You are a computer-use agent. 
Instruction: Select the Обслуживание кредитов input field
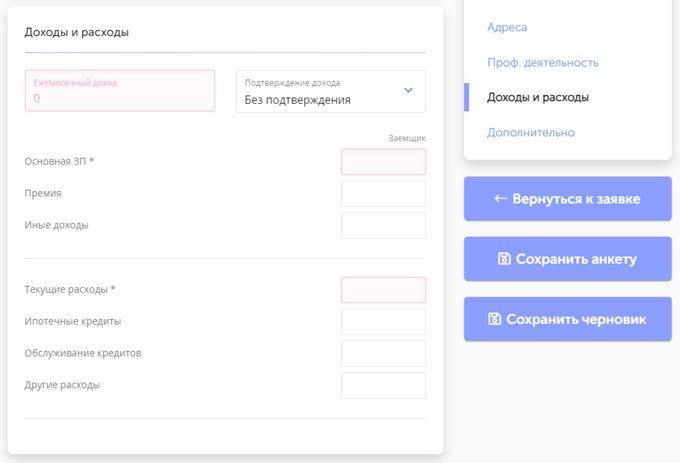[383, 354]
